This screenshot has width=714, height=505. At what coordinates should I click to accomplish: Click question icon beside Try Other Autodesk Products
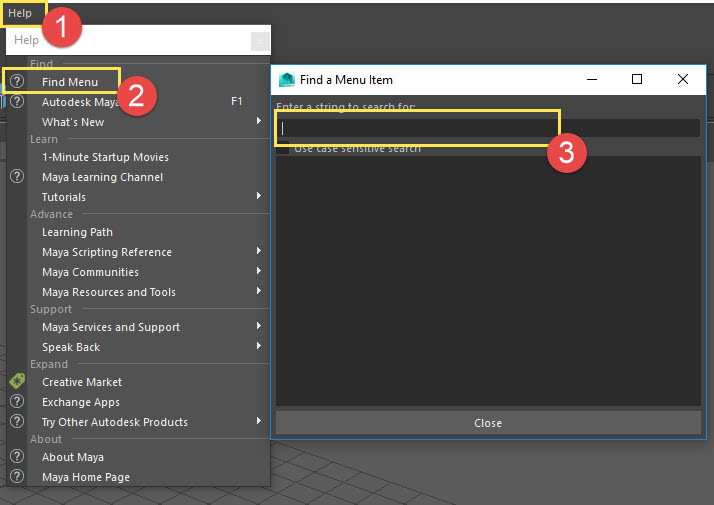[17, 421]
